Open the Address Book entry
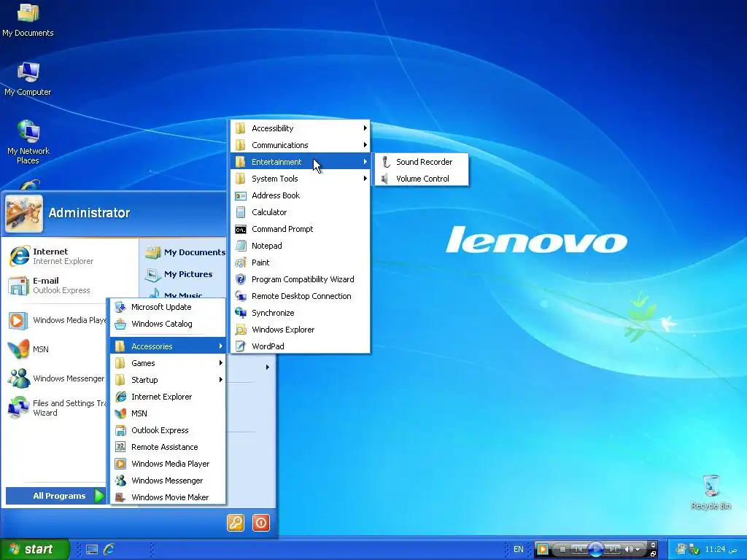The height and width of the screenshot is (560, 747). [300, 195]
